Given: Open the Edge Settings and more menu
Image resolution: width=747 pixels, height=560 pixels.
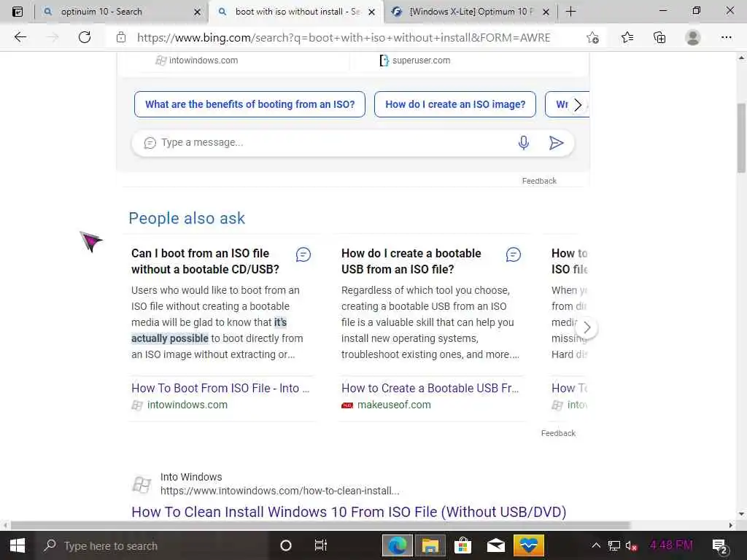Looking at the screenshot, I should point(726,37).
